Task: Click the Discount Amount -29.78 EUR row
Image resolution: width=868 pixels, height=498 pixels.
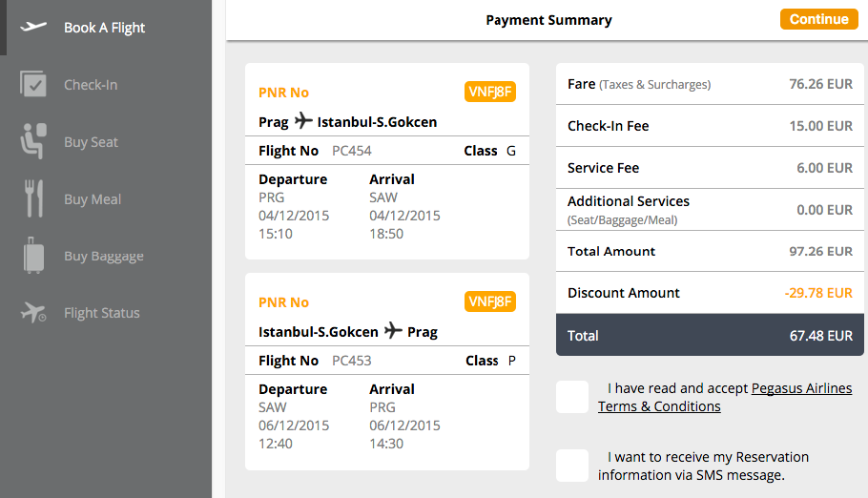Action: [x=710, y=293]
